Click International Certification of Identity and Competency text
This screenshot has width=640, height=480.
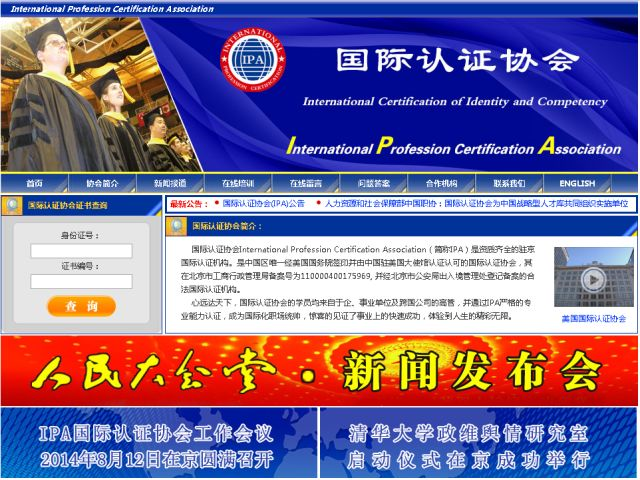click(x=455, y=101)
